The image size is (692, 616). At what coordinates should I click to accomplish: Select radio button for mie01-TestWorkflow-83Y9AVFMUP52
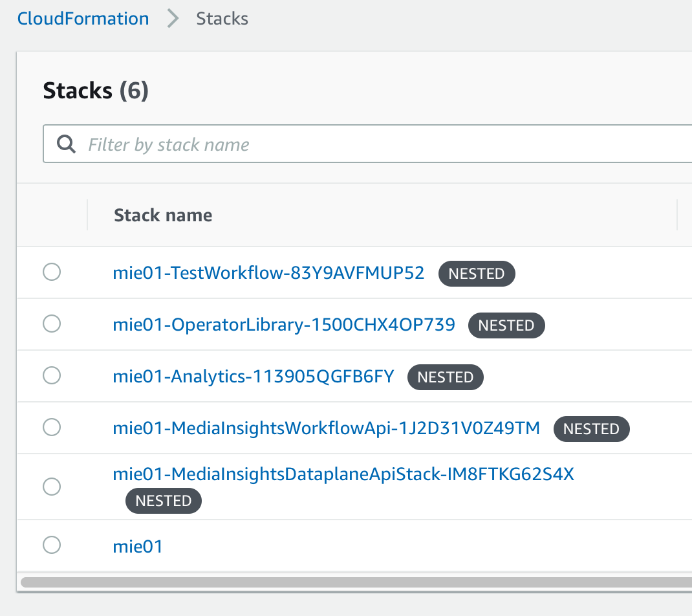[52, 272]
